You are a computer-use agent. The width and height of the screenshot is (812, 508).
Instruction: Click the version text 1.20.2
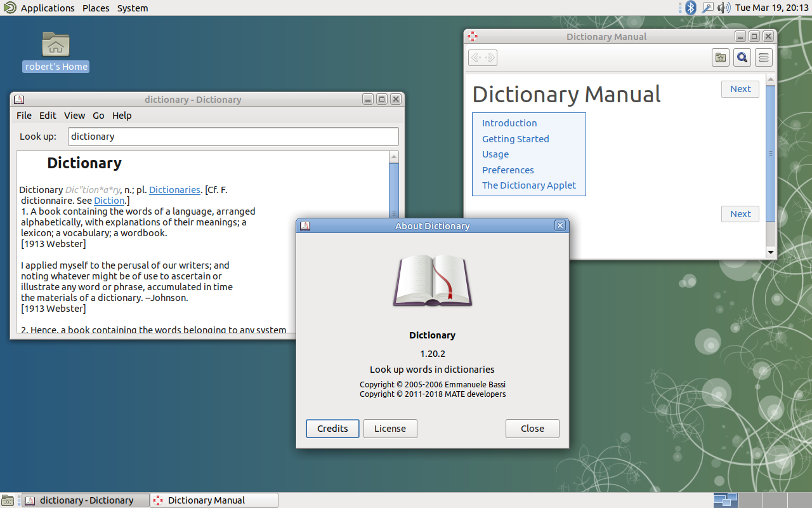[433, 354]
